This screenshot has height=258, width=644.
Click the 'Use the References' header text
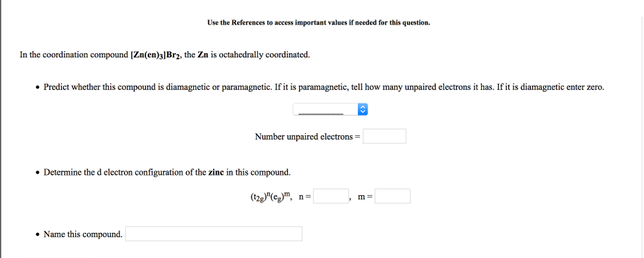[x=319, y=23]
